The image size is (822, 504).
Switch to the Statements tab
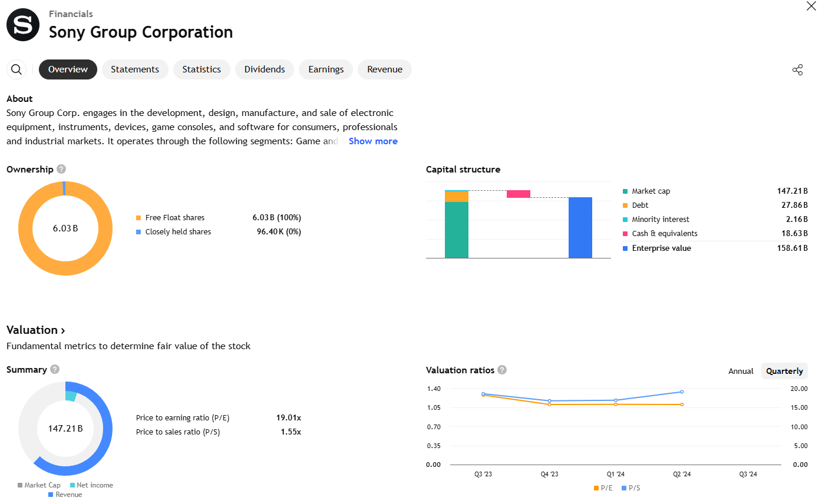(135, 69)
